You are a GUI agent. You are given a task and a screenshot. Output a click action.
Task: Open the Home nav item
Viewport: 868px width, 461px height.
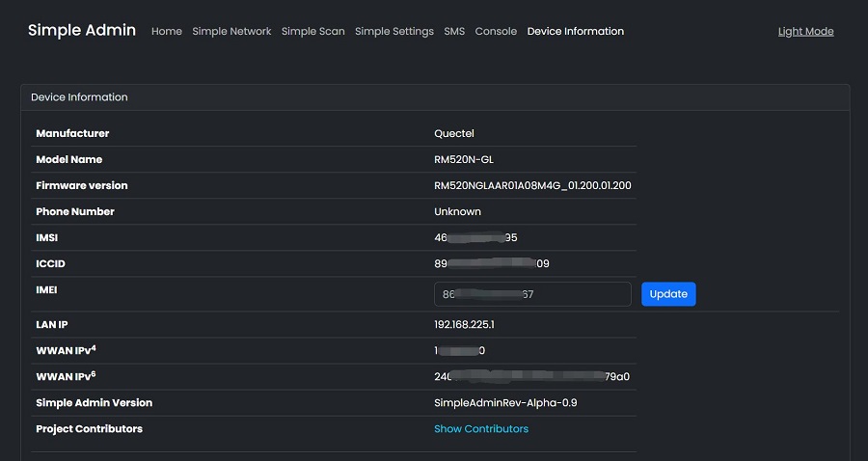click(x=167, y=32)
